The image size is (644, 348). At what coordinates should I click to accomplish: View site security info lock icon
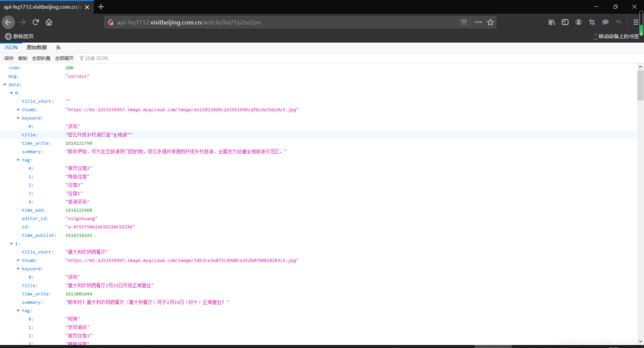111,22
